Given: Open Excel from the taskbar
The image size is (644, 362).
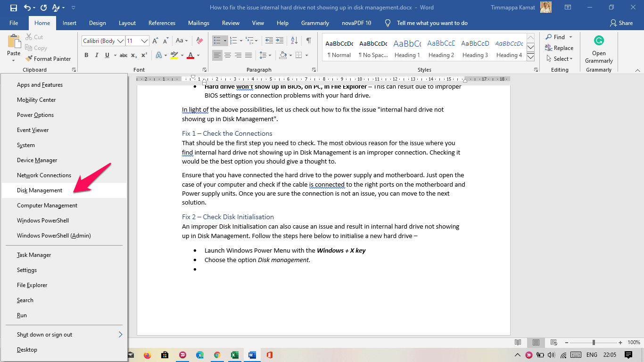Looking at the screenshot, I should tap(234, 355).
